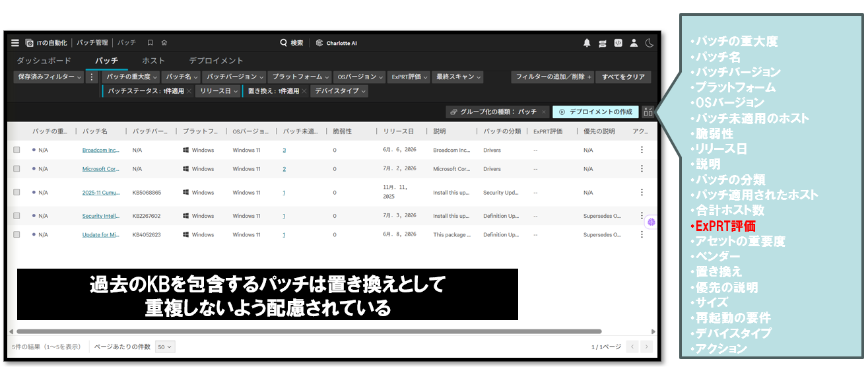Image resolution: width=868 pixels, height=367 pixels.
Task: Open デバイスタイプ filter dropdown
Action: (339, 91)
